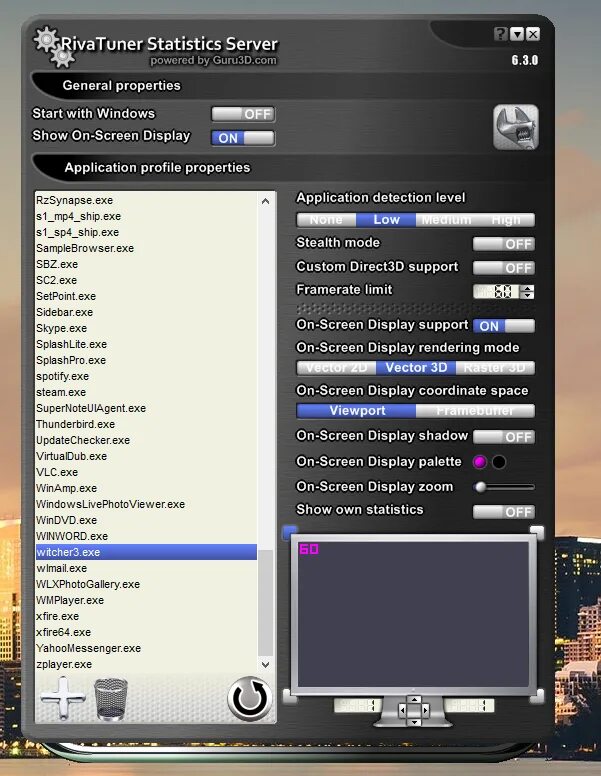Select Thunderbird.exe in profile list
This screenshot has width=601, height=776.
click(x=146, y=424)
